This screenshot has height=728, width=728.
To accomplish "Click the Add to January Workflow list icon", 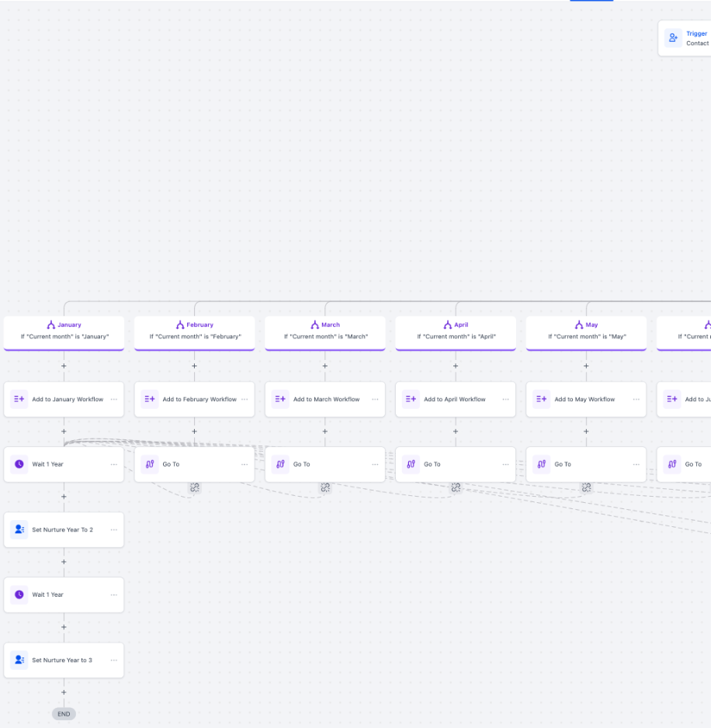I will [x=19, y=399].
